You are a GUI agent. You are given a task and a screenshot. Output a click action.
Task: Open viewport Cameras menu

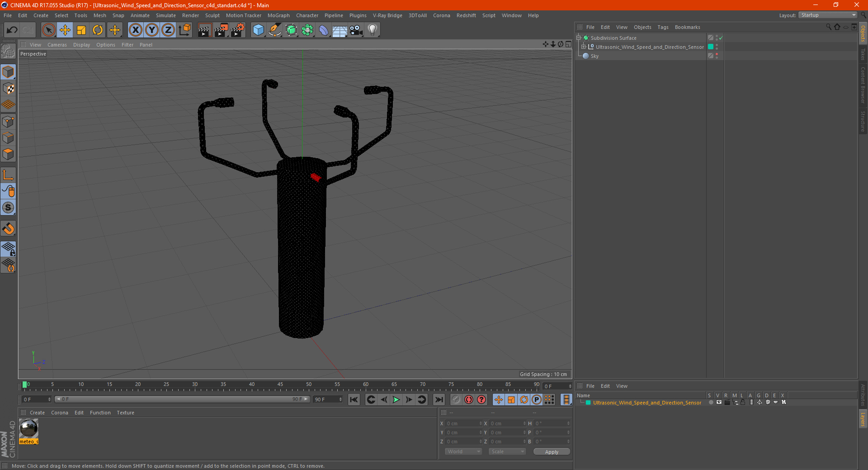tap(57, 45)
